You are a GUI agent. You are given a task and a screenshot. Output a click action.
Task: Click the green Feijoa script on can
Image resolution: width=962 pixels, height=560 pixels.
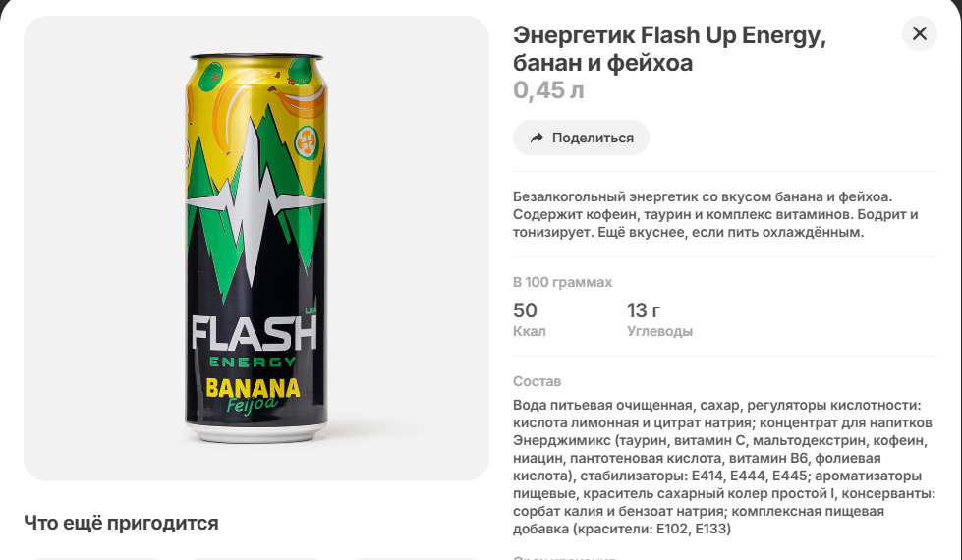253,405
